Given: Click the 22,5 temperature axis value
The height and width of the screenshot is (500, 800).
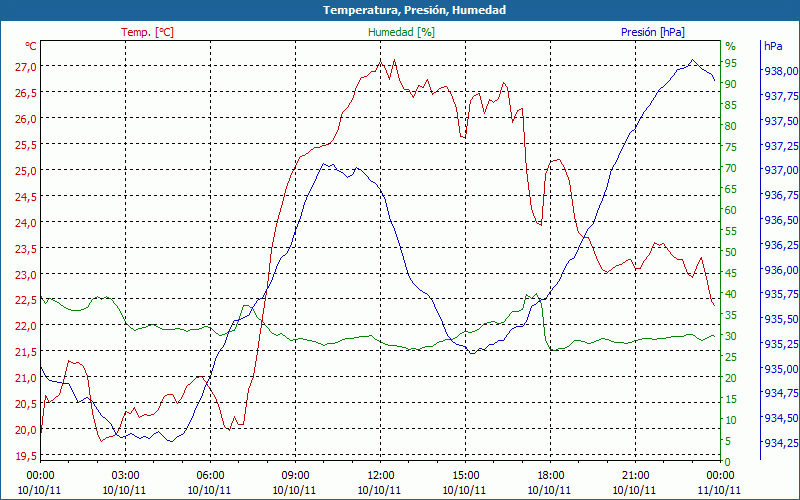Looking at the screenshot, I should 26,300.
